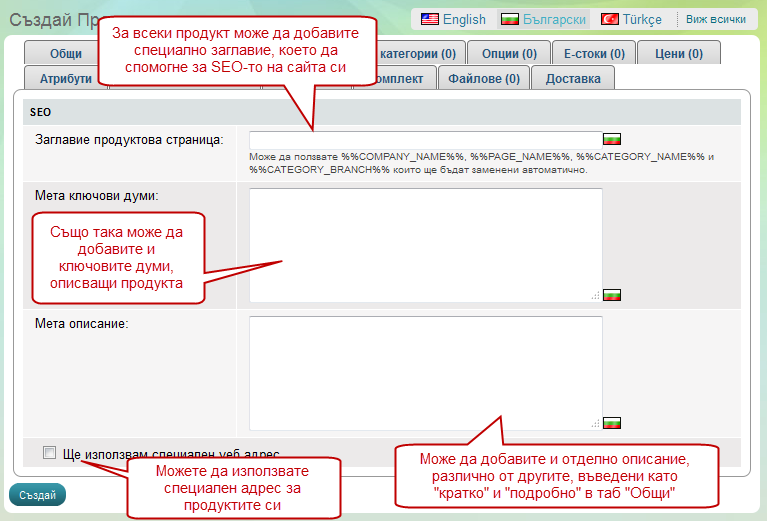The image size is (767, 521).
Task: Click the US flag icon beside English
Action: [x=429, y=19]
